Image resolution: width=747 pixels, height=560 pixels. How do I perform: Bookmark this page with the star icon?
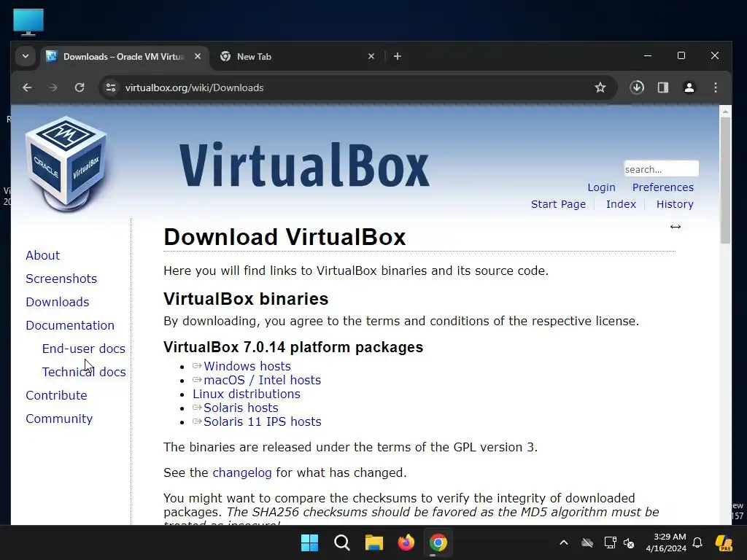tap(600, 87)
